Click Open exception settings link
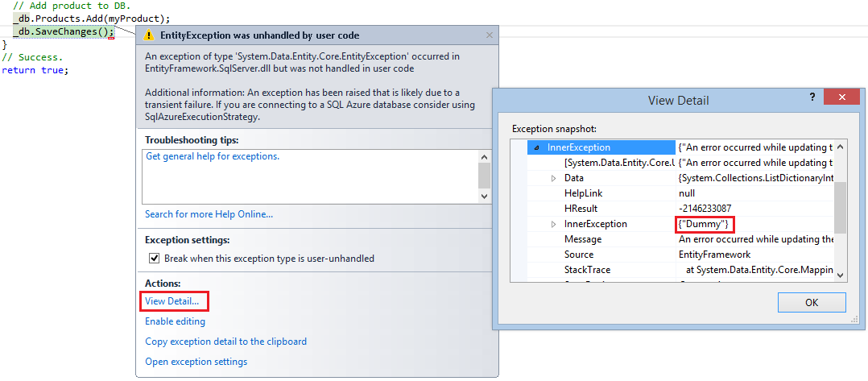The image size is (868, 381). point(196,362)
